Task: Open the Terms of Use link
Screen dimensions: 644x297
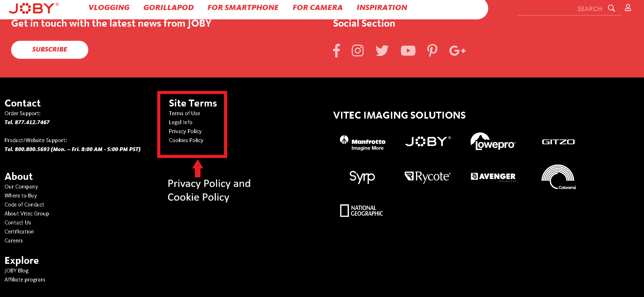Action: [x=185, y=113]
